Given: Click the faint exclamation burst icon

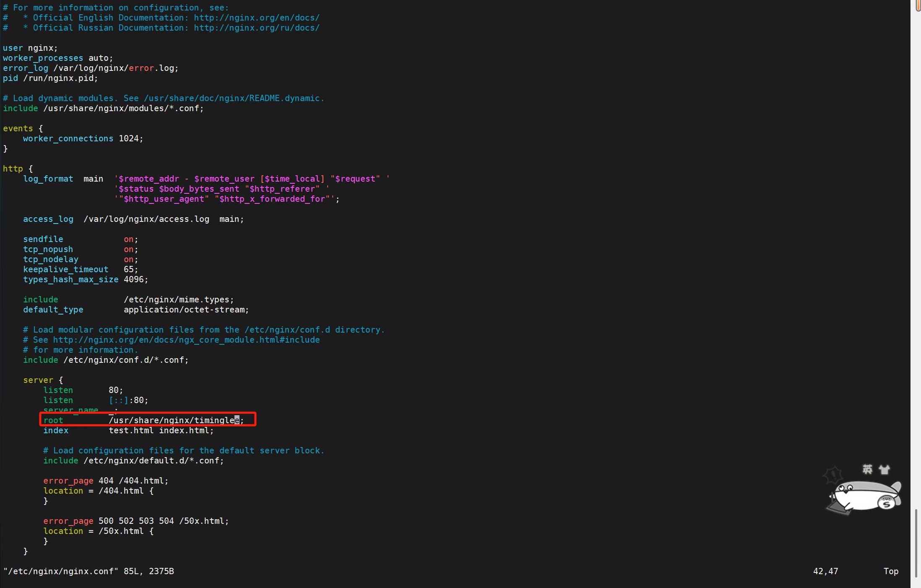Looking at the screenshot, I should [833, 475].
